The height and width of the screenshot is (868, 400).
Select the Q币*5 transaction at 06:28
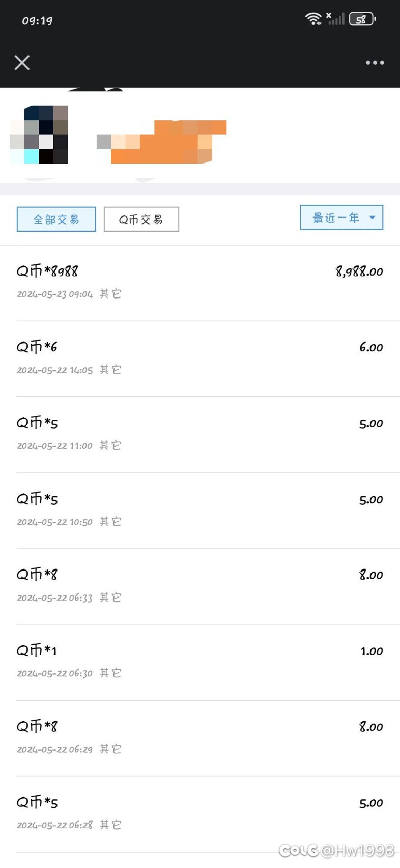coord(200,815)
